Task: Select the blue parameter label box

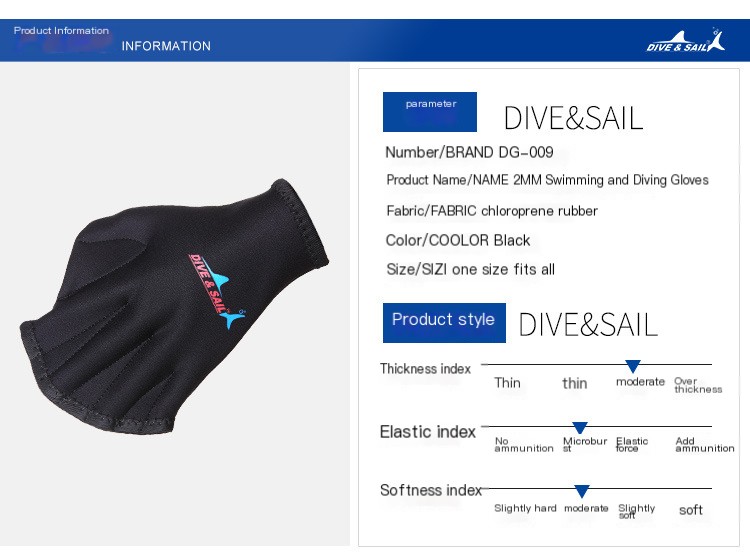Action: (430, 111)
